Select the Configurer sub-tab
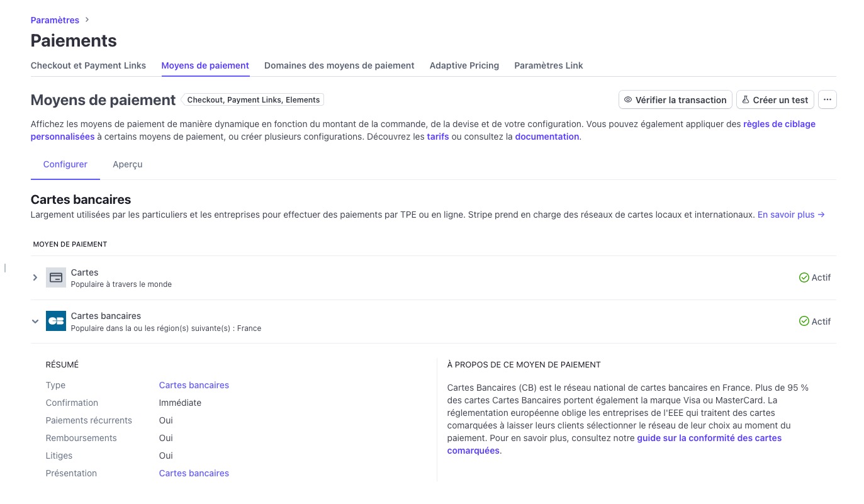This screenshot has height=504, width=864. point(65,164)
